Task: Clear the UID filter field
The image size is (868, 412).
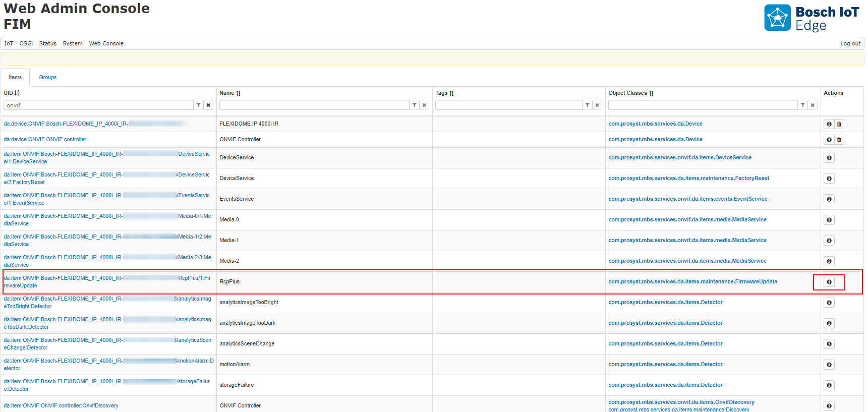Action: point(208,105)
